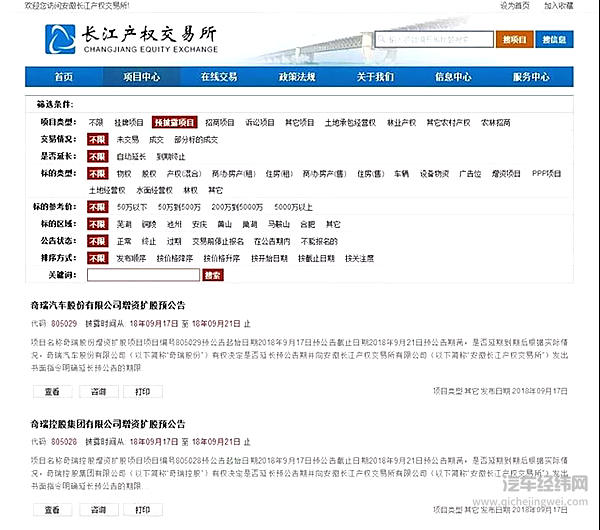
Task: Select 不限 in the 是否延长 row
Action: click(x=98, y=157)
